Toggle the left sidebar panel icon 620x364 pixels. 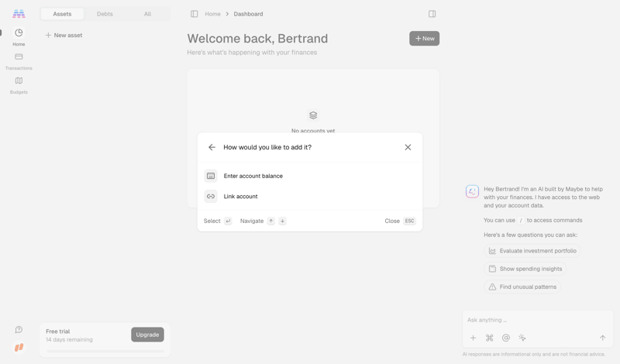195,14
